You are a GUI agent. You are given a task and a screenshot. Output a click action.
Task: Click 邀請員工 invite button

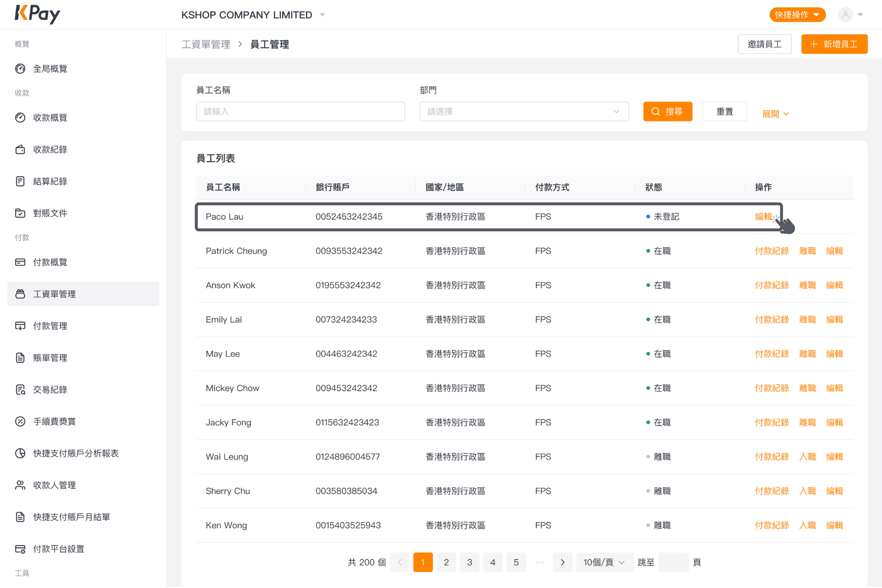tap(764, 44)
